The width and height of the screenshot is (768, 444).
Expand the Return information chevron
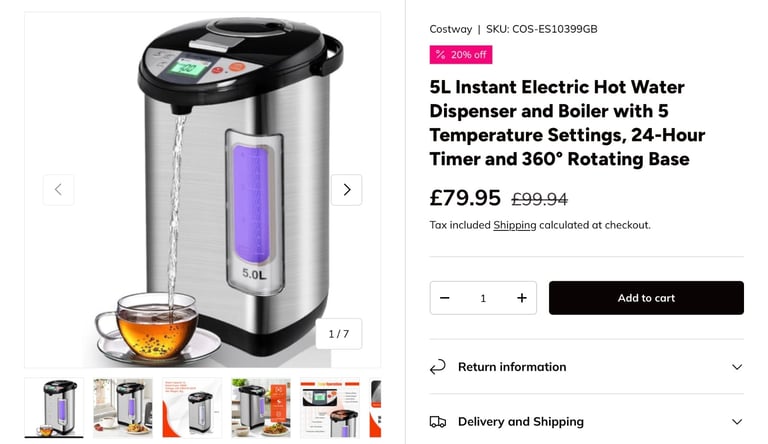coord(737,367)
